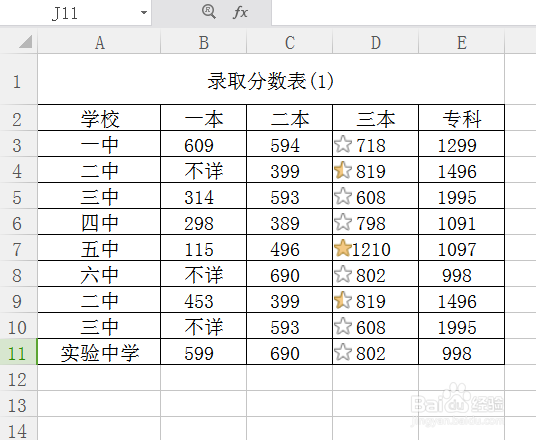Click the 专科 header cell

[x=461, y=118]
